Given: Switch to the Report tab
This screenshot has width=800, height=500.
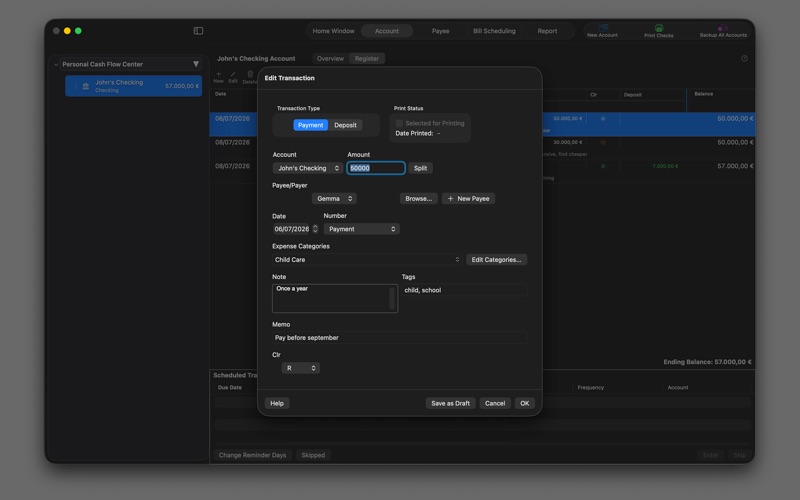Looking at the screenshot, I should point(547,31).
